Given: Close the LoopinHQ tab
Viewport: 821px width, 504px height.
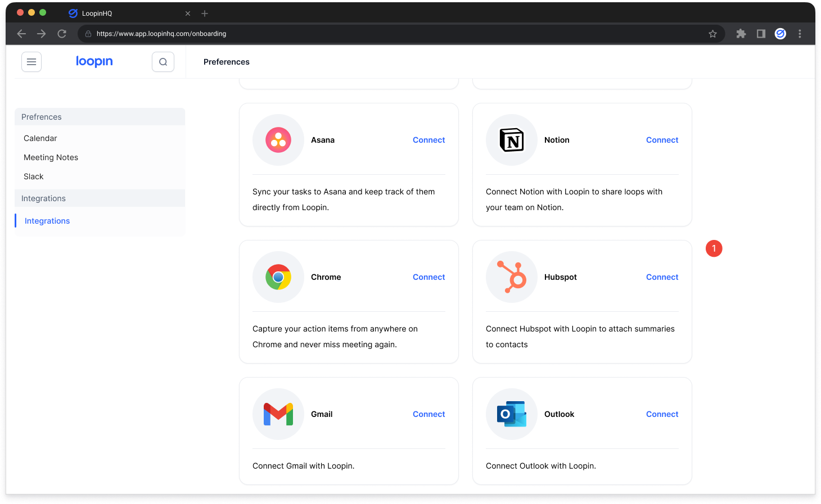Looking at the screenshot, I should (188, 13).
